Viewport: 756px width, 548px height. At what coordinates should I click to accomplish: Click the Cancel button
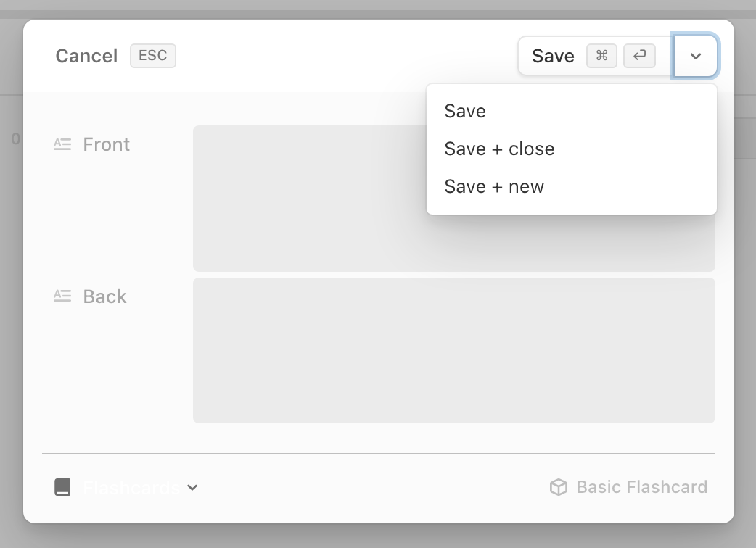click(x=86, y=56)
